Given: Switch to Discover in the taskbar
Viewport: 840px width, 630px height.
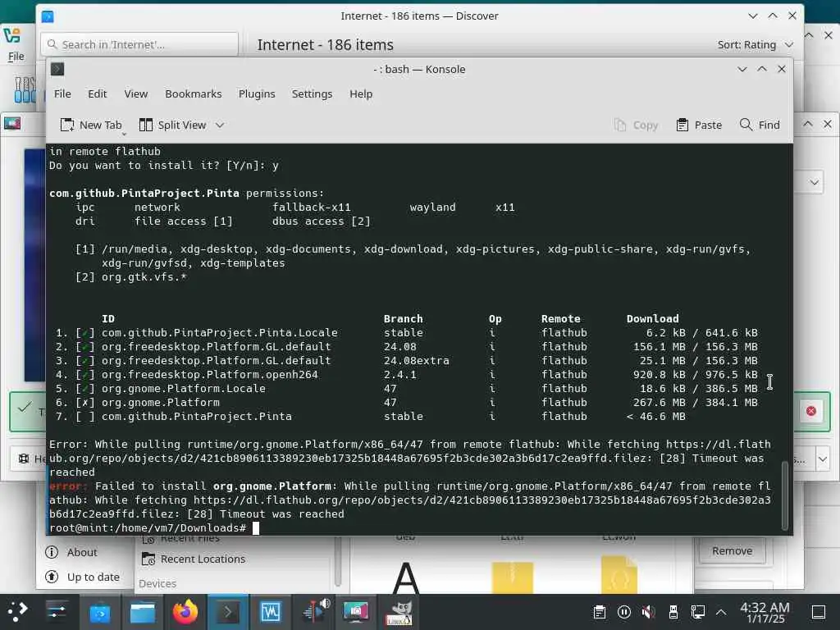Looking at the screenshot, I should (99, 612).
